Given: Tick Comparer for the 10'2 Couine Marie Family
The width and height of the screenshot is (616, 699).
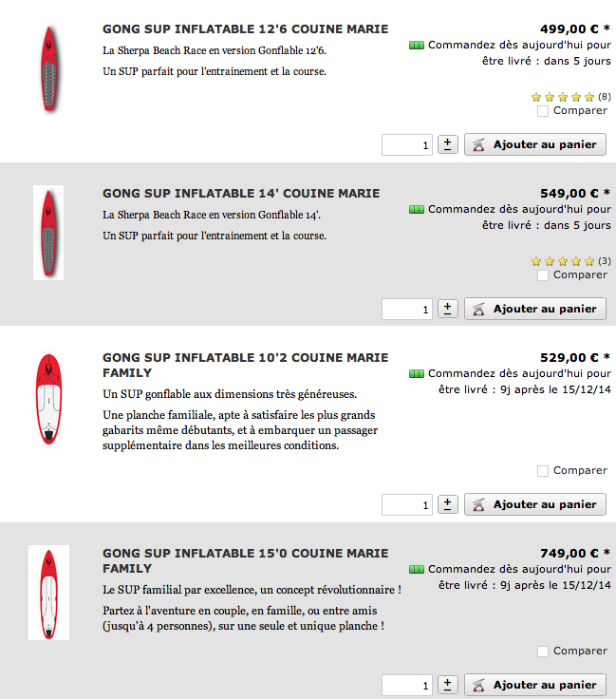Looking at the screenshot, I should click(x=543, y=471).
